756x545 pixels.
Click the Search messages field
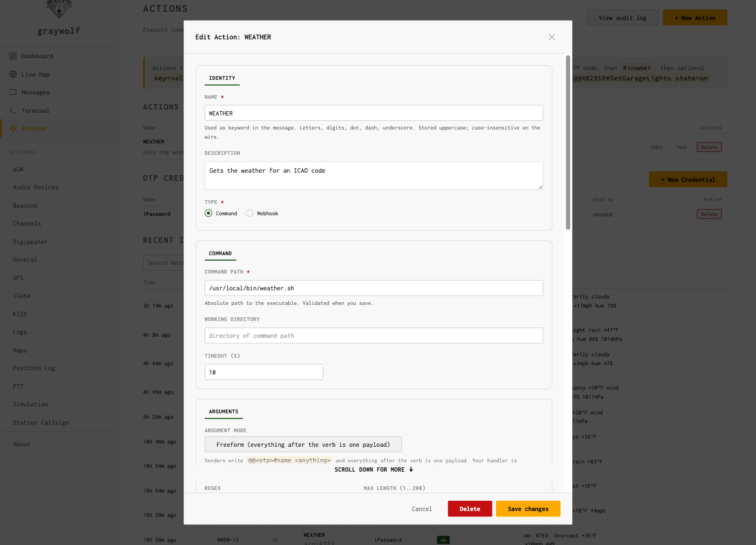point(164,263)
